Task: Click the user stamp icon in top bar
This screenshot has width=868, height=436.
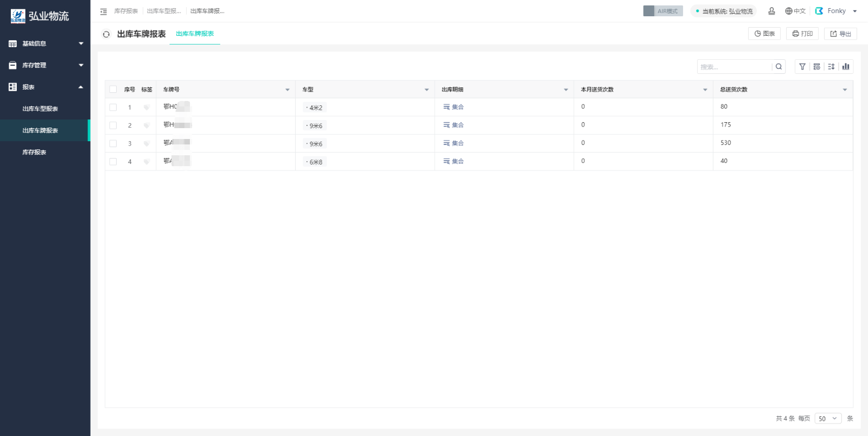Action: click(771, 11)
